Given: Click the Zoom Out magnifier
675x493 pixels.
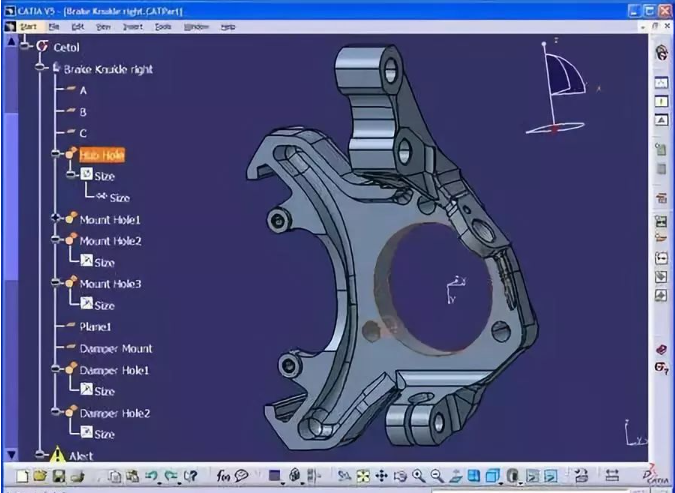Looking at the screenshot, I should (437, 476).
